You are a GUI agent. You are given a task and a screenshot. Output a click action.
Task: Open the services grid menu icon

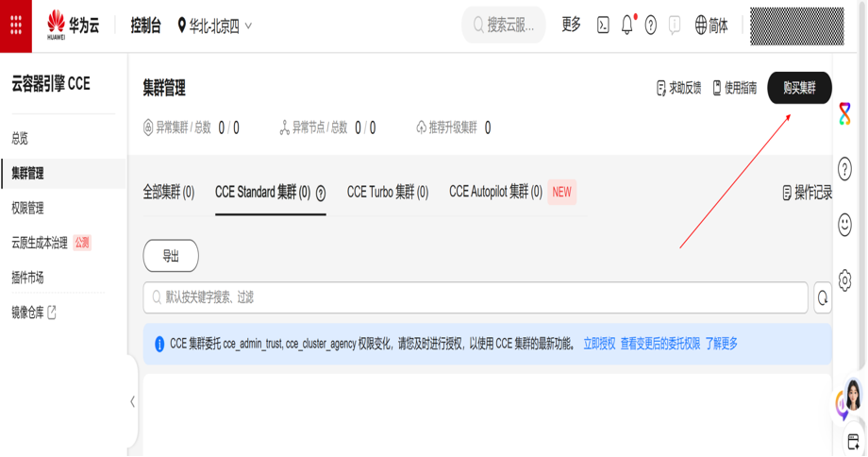(x=16, y=25)
